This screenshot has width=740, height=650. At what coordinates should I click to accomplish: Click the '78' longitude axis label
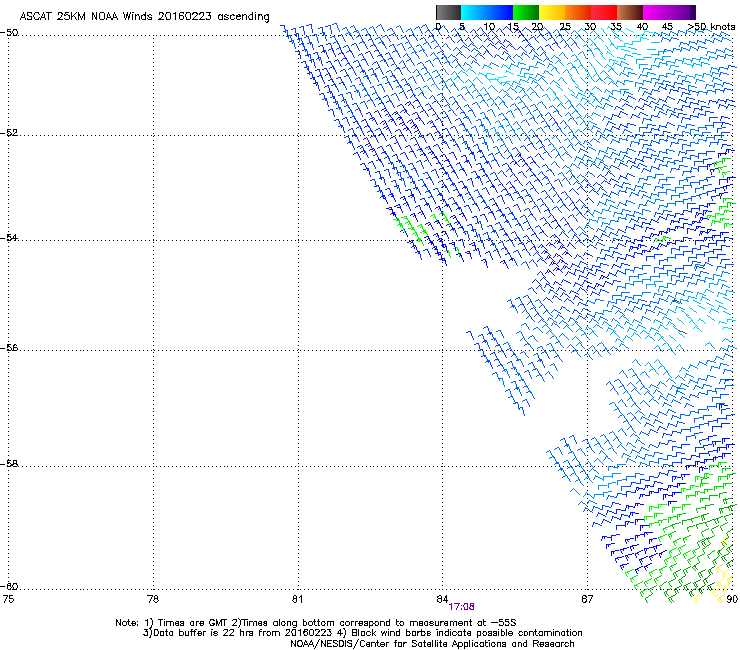pyautogui.click(x=153, y=599)
